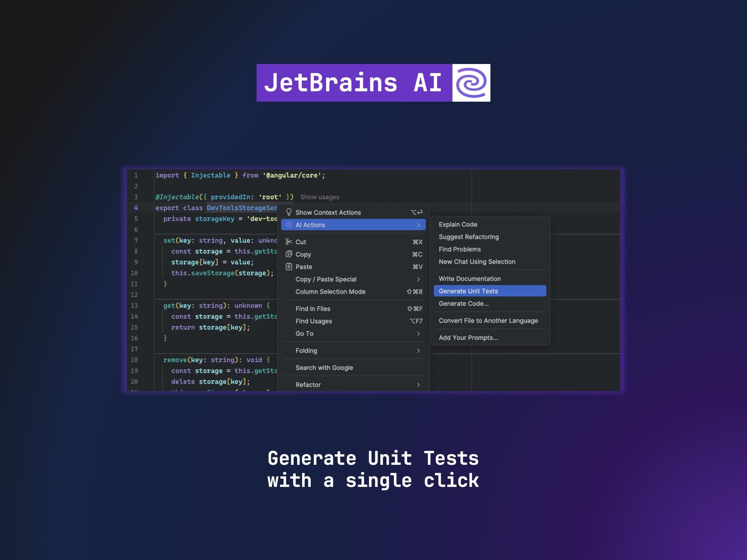This screenshot has height=560, width=747.
Task: Enable AI Actions submenu
Action: pyautogui.click(x=310, y=224)
